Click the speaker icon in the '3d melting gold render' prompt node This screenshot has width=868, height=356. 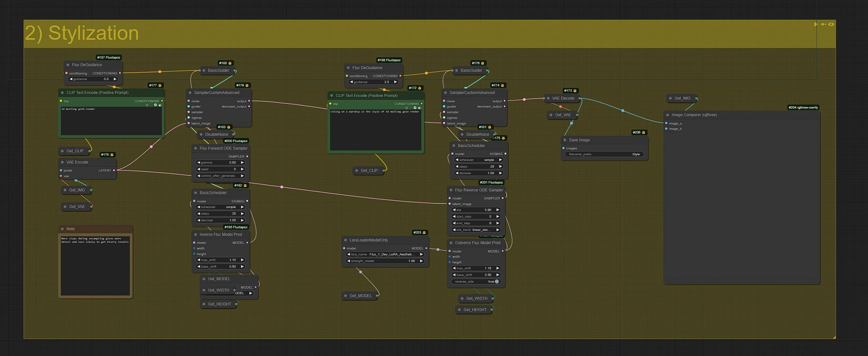point(160,105)
